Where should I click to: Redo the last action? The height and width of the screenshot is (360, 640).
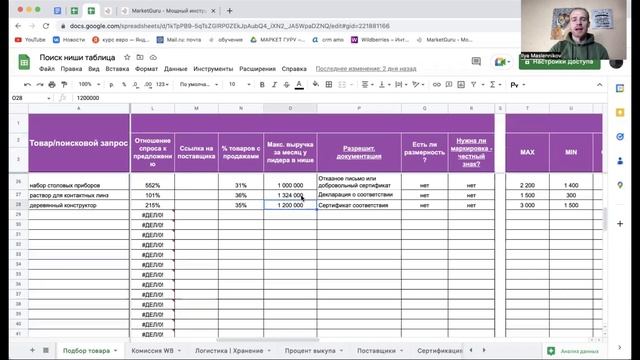[x=40, y=84]
